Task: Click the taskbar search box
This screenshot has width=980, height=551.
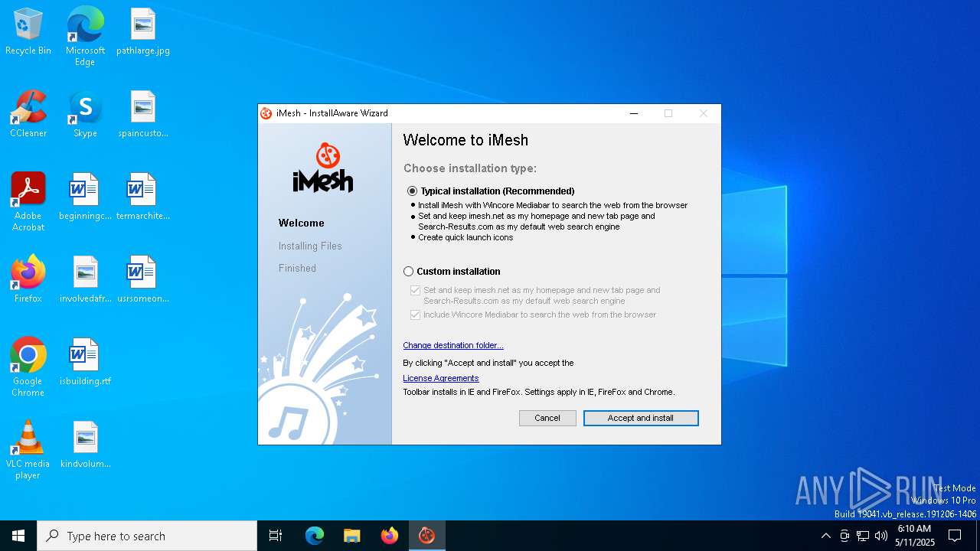Action: pos(147,536)
